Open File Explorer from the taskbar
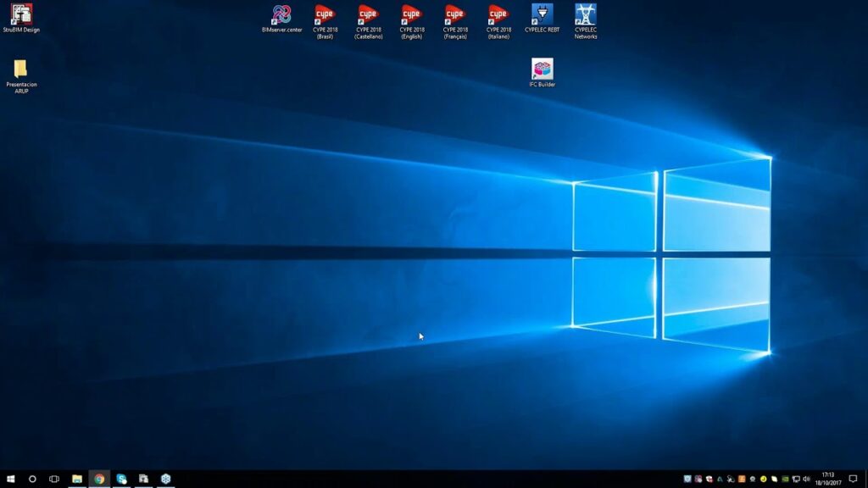 coord(77,479)
